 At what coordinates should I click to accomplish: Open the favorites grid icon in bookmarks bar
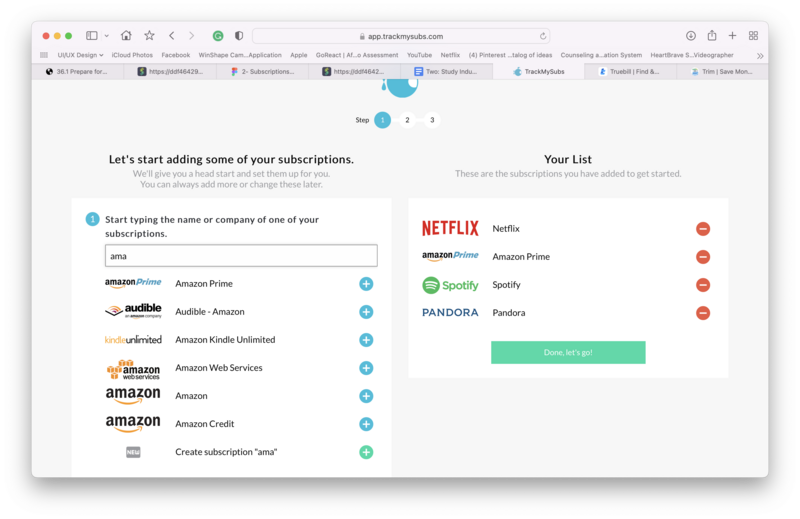(x=44, y=55)
